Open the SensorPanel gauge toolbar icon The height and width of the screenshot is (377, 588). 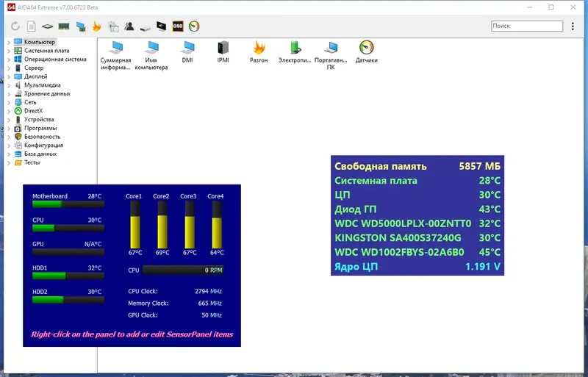coord(194,26)
